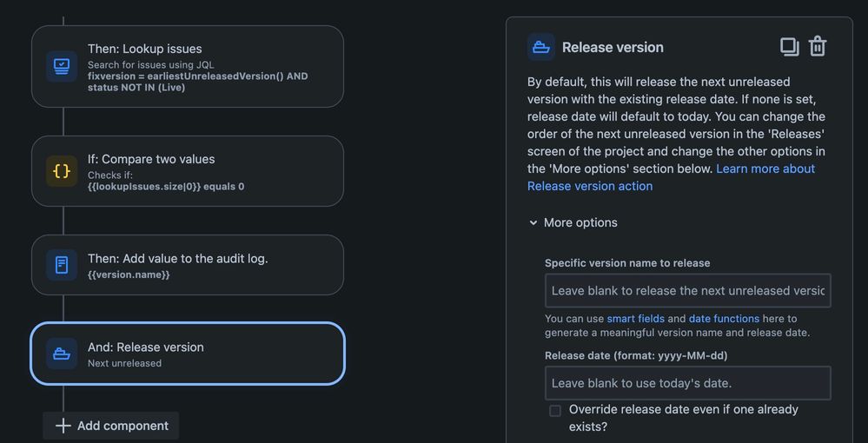Viewport: 868px width, 443px height.
Task: Click the plus icon beside Add component
Action: click(63, 426)
